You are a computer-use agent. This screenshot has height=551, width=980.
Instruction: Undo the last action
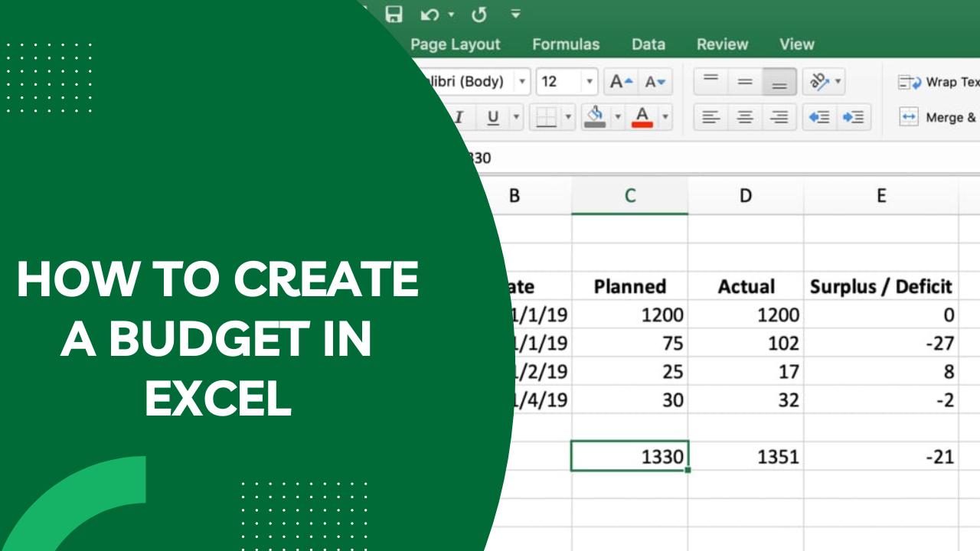click(430, 14)
